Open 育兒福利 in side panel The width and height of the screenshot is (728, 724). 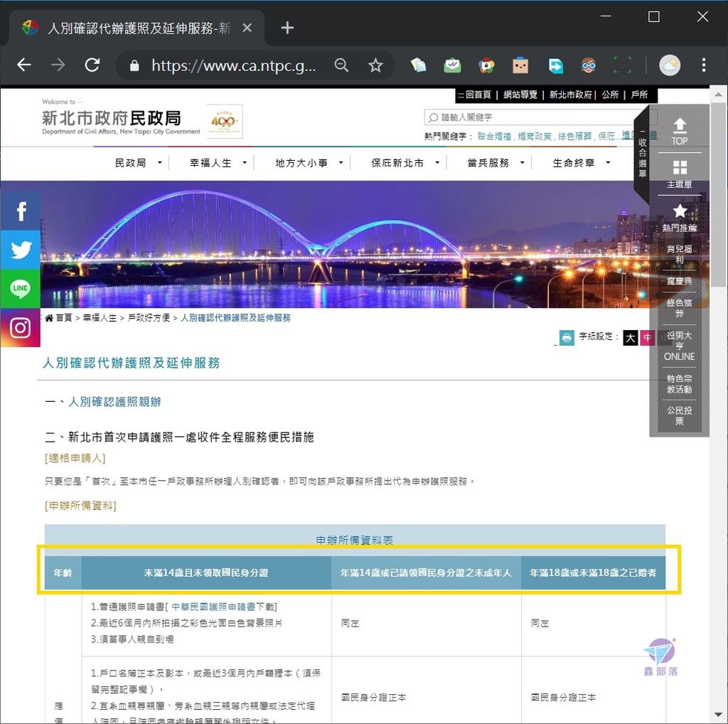679,254
